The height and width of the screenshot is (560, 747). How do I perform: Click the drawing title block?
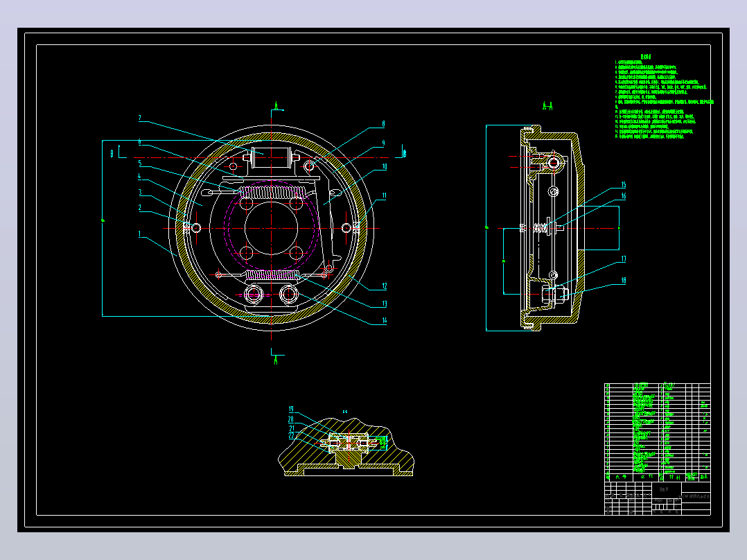[x=658, y=498]
